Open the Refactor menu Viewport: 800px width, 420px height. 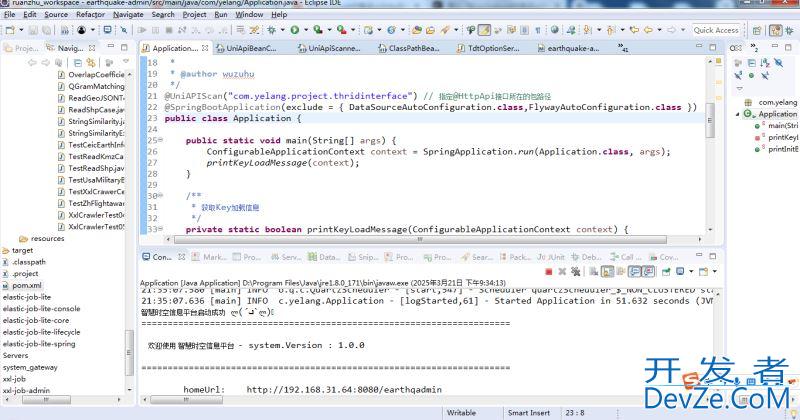click(90, 14)
